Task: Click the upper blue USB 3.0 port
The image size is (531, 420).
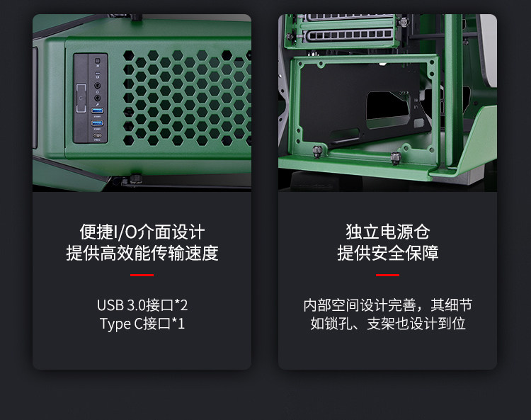Action: 97,110
